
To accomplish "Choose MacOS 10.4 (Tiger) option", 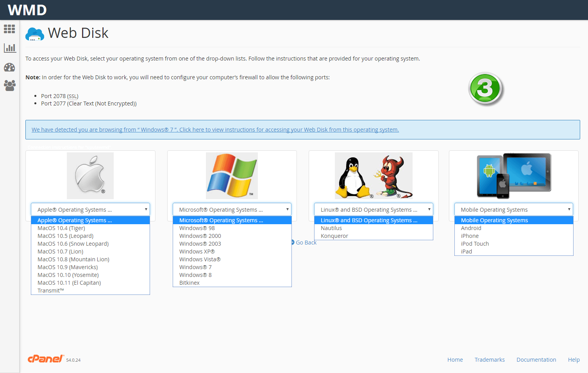I will click(90, 228).
